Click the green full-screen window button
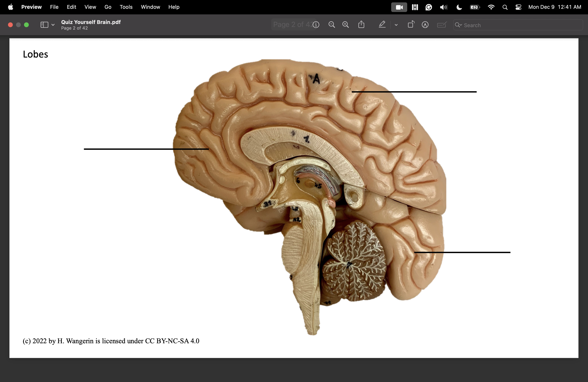Viewport: 588px width, 382px height. [26, 25]
